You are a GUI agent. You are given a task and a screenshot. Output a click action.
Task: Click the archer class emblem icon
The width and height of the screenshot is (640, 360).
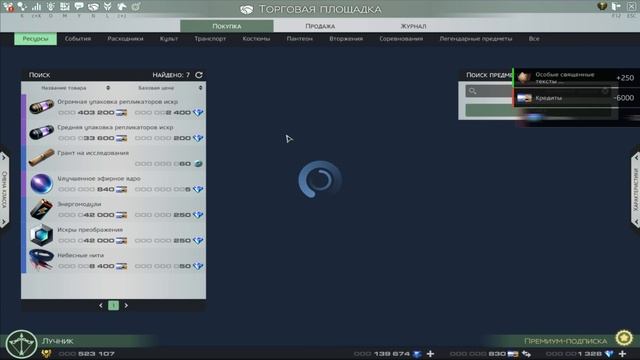[x=21, y=344]
